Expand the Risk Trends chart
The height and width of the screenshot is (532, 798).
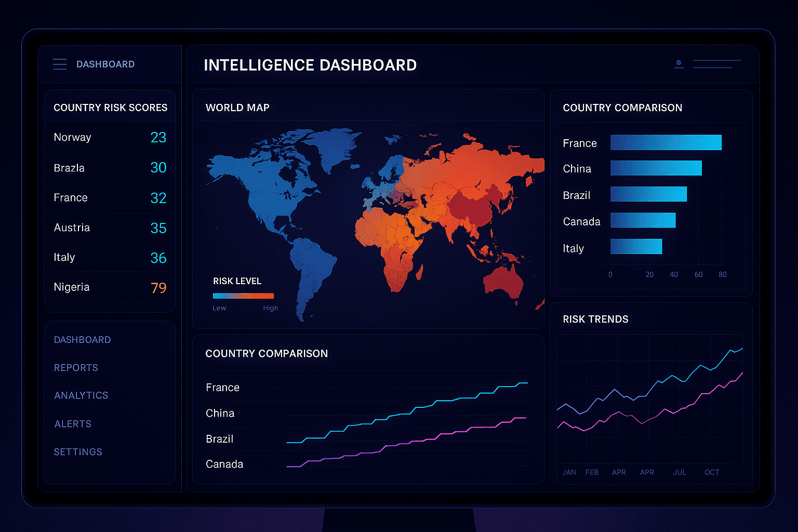[596, 319]
